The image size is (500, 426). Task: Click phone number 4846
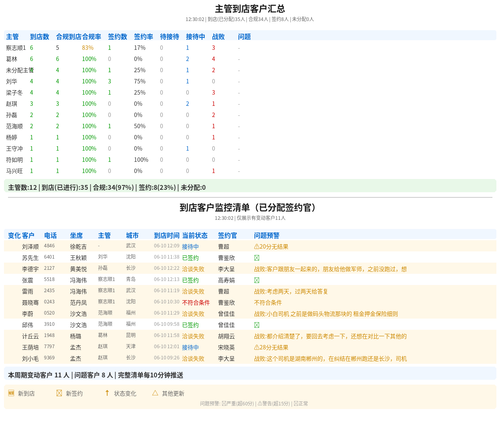[49, 246]
